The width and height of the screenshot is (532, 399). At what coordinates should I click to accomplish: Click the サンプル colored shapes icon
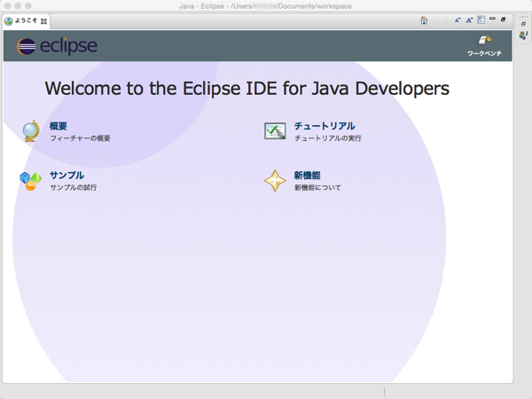click(x=31, y=181)
